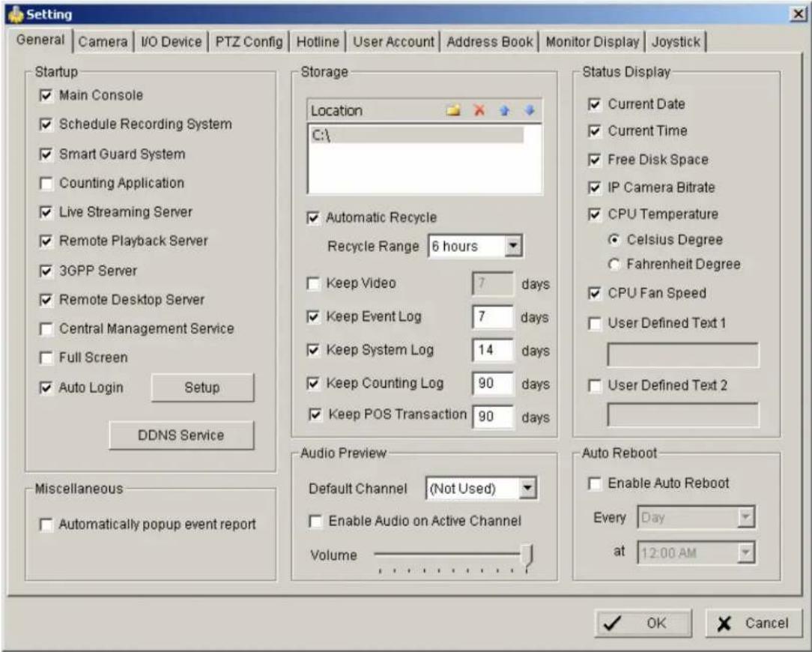Viewport: 812px width, 652px height.
Task: Toggle CPU Fan Speed checkbox
Action: pos(595,293)
